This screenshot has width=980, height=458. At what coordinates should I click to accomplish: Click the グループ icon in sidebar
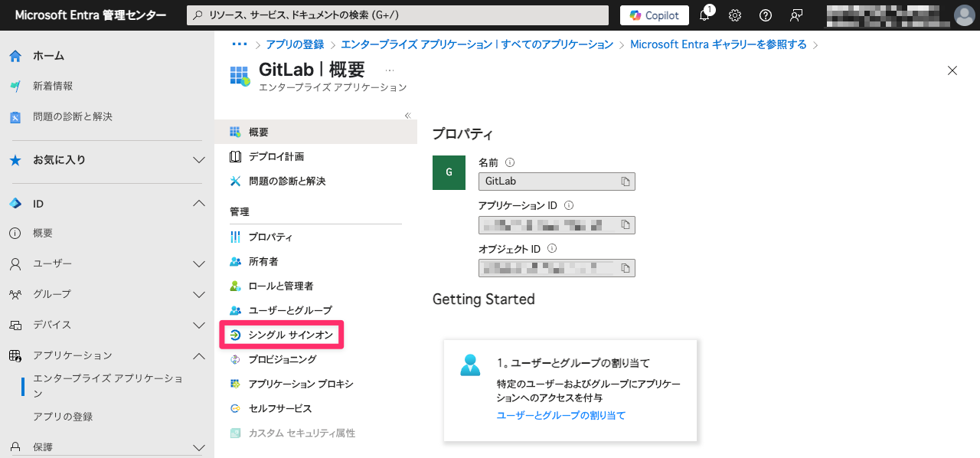[15, 294]
